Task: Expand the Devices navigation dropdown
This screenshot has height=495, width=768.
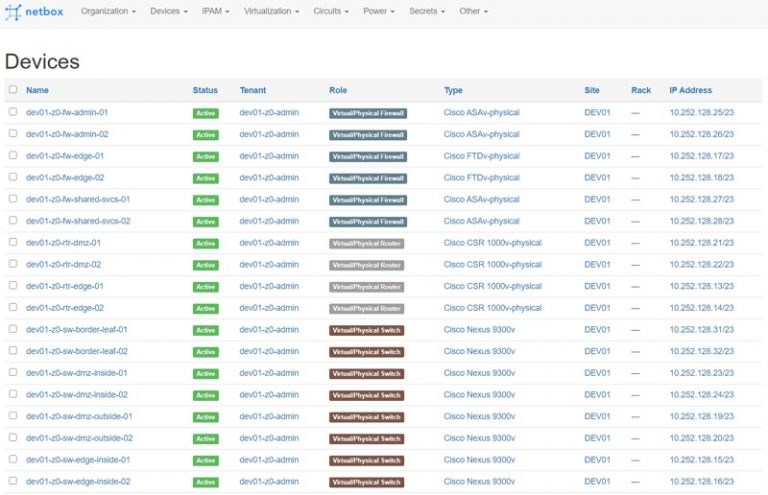Action: click(x=168, y=11)
